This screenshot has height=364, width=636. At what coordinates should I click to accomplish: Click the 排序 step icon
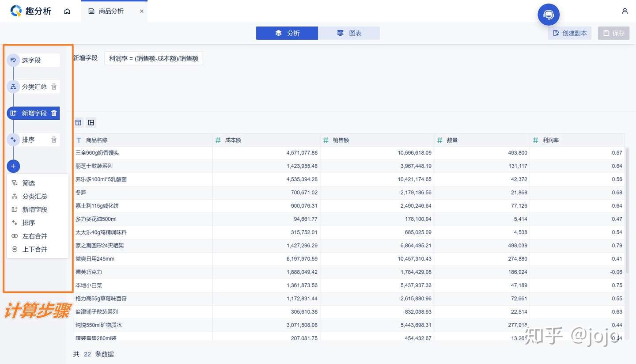tap(13, 140)
